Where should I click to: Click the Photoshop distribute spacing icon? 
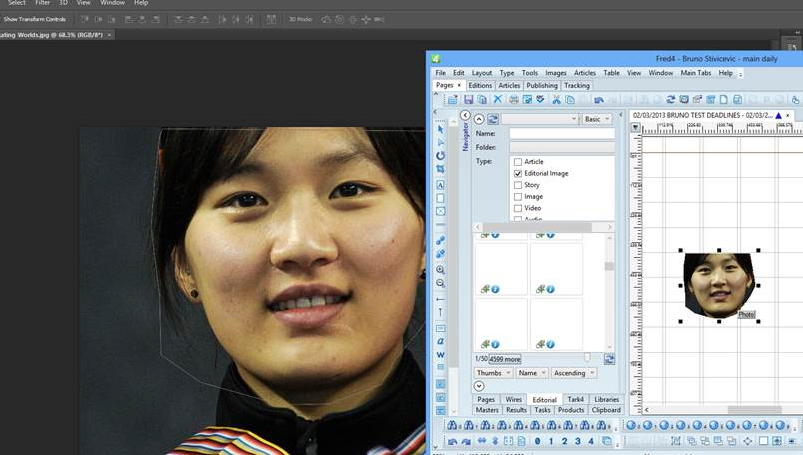pos(271,19)
